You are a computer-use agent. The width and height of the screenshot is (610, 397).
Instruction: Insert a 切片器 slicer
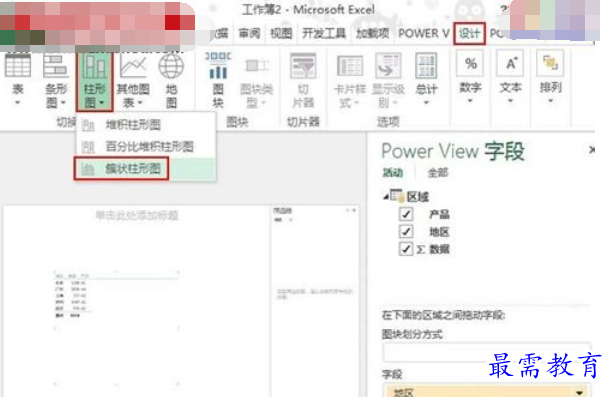coord(303,81)
